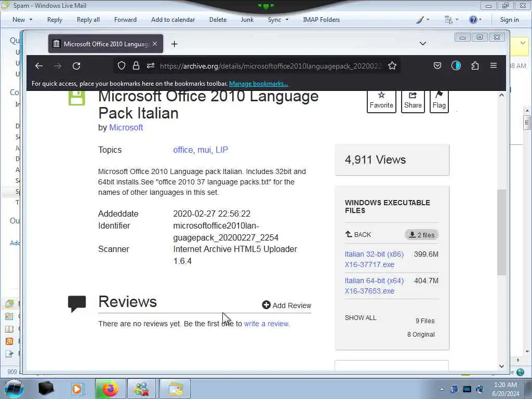
Task: Go back with Firefox back arrow
Action: pyautogui.click(x=39, y=66)
